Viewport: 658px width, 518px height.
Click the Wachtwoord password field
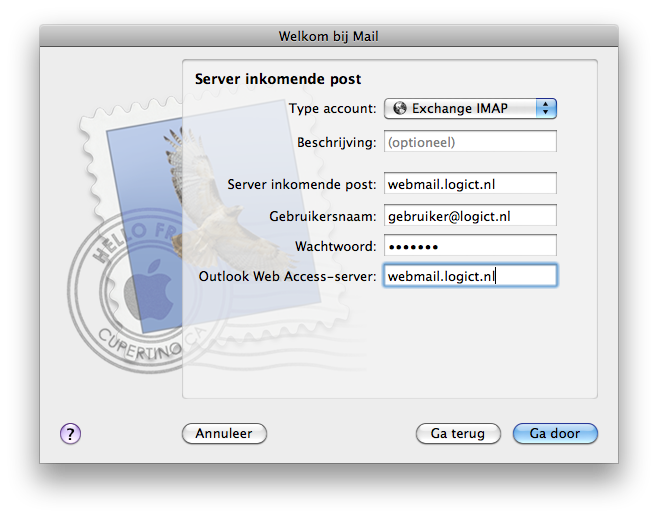click(470, 246)
